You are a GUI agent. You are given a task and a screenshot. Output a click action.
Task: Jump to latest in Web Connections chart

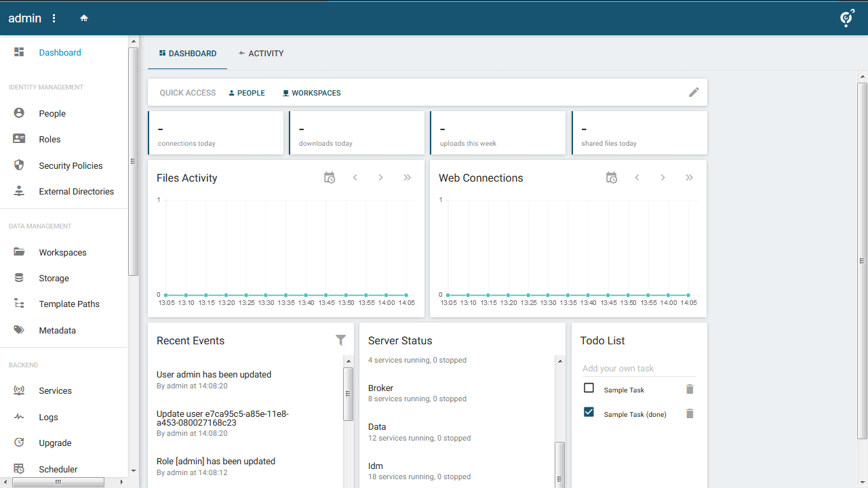(x=689, y=178)
